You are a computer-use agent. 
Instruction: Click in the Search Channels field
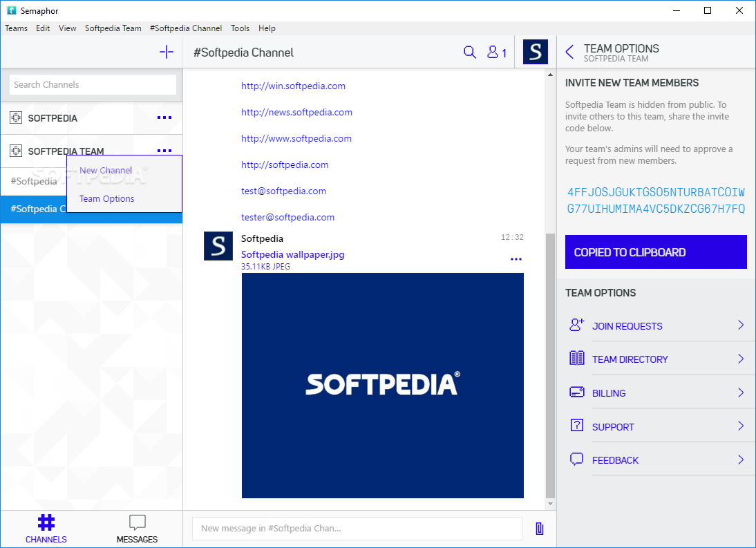coord(93,84)
